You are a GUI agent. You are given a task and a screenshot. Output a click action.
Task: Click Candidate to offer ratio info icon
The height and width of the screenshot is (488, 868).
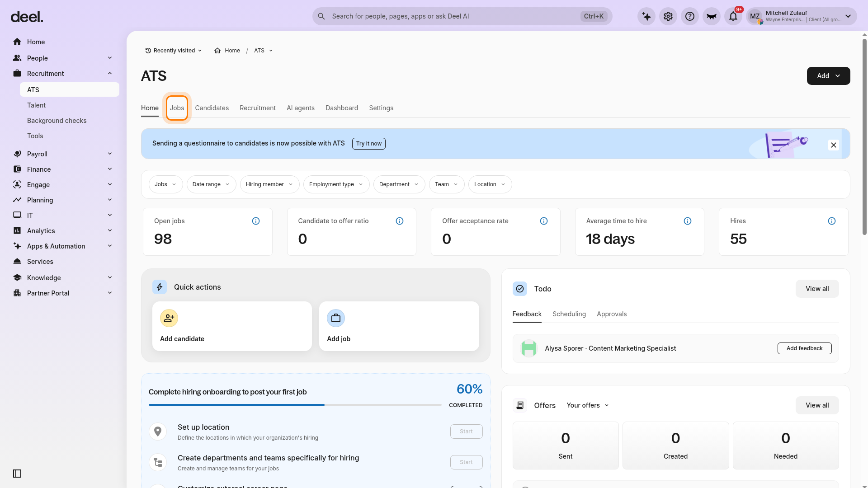[x=400, y=221]
